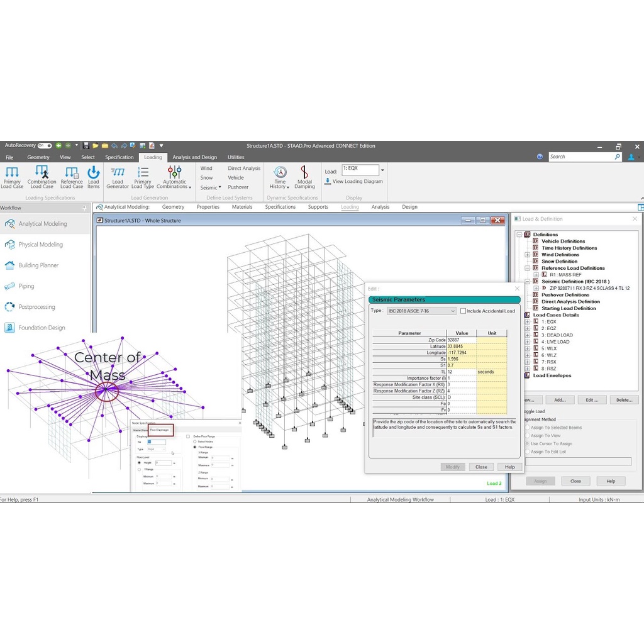This screenshot has height=644, width=644.
Task: Expand the Load case dropdown showing EQX
Action: pos(382,170)
